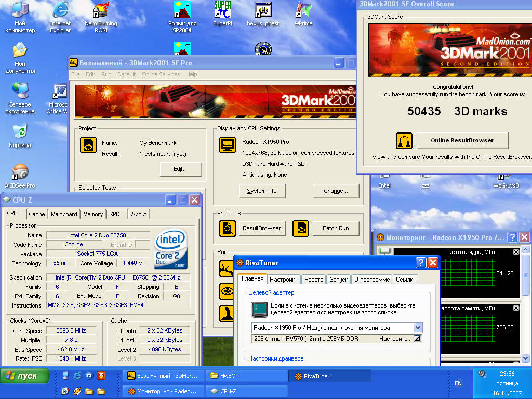Screen dimensions: 532x399
Task: Open the WoG-LvsD desktop shortcut
Action: point(506,181)
